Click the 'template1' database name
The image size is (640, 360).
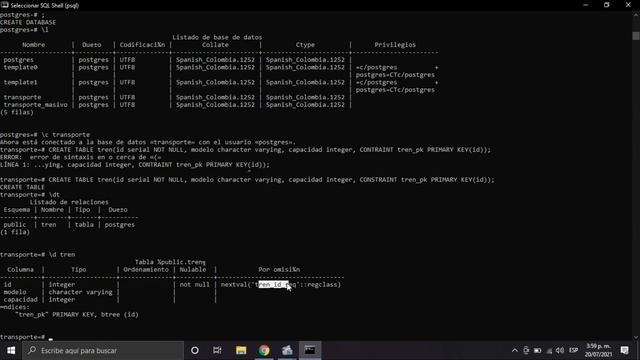tap(20, 82)
